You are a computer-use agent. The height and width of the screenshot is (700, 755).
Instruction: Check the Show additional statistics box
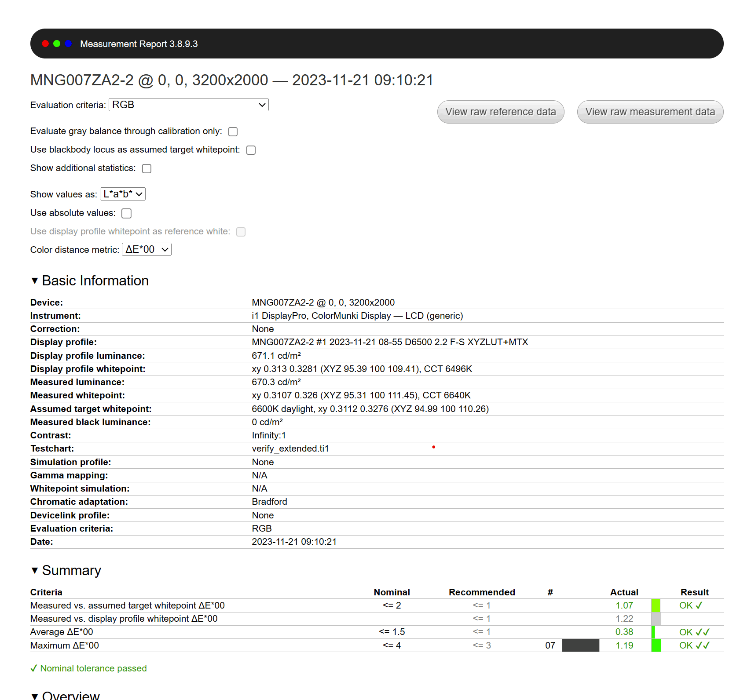[147, 169]
